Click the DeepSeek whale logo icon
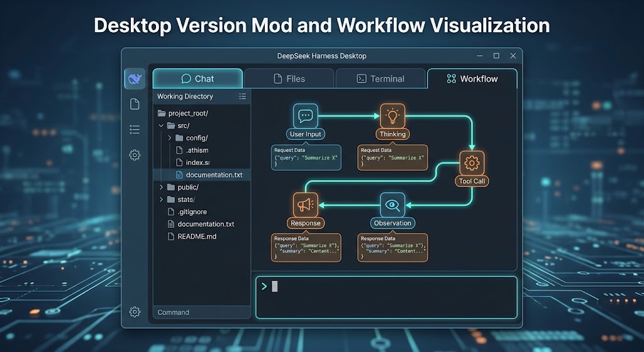Image resolution: width=644 pixels, height=352 pixels. click(x=135, y=79)
